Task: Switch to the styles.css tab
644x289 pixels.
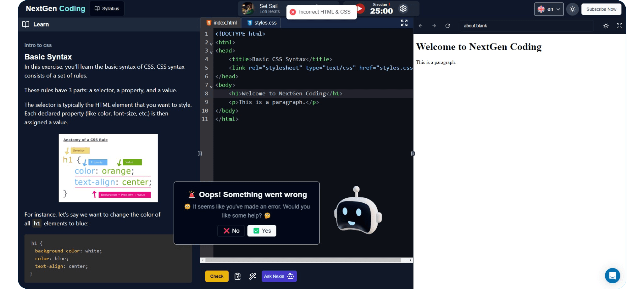Action: 262,23
